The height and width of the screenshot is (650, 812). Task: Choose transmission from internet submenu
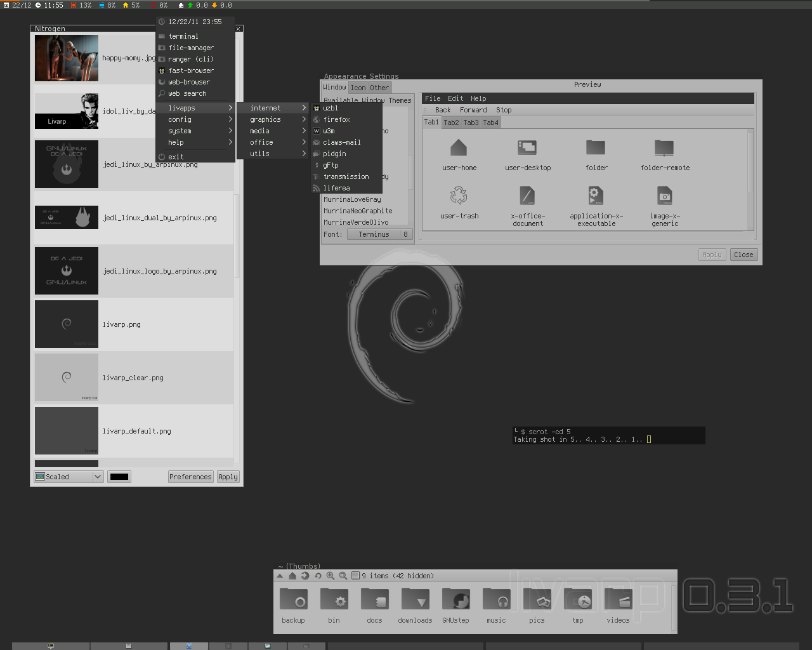pos(346,176)
